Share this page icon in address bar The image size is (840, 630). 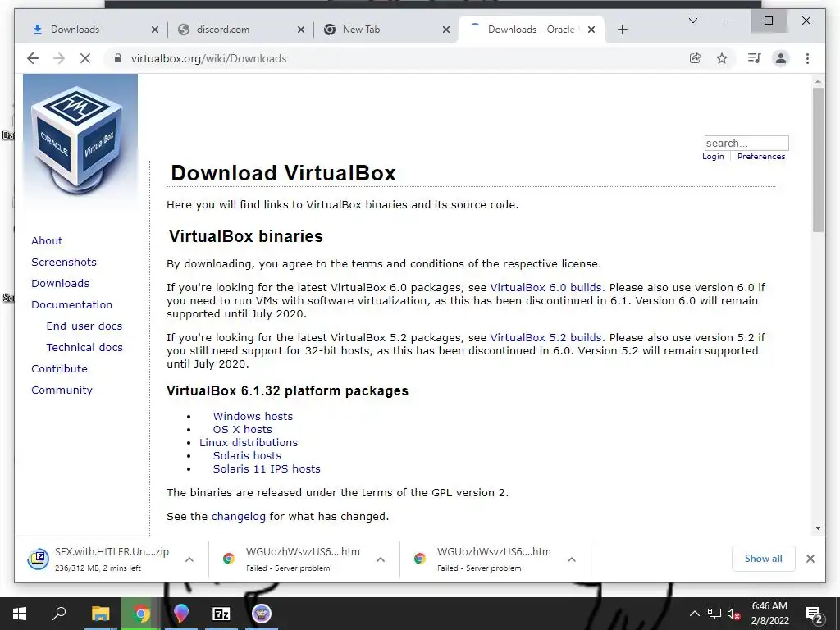pyautogui.click(x=696, y=58)
